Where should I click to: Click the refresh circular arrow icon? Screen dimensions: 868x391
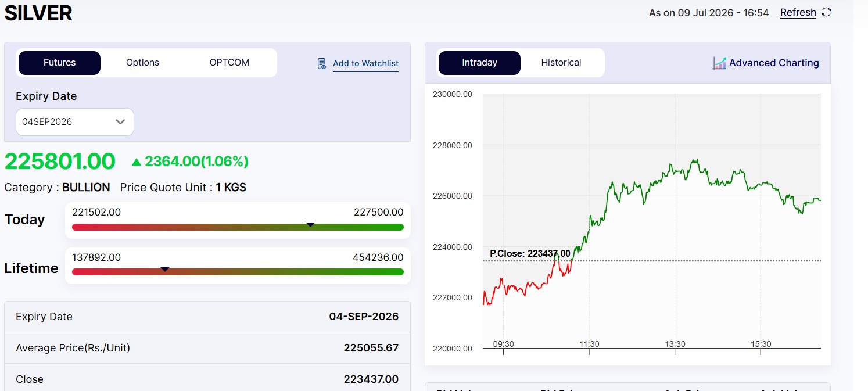pyautogui.click(x=826, y=12)
